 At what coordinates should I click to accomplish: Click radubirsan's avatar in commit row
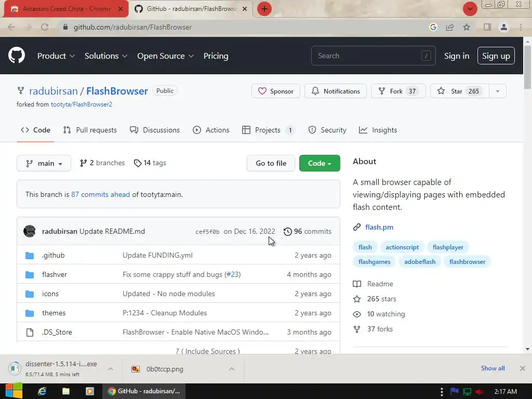[30, 231]
